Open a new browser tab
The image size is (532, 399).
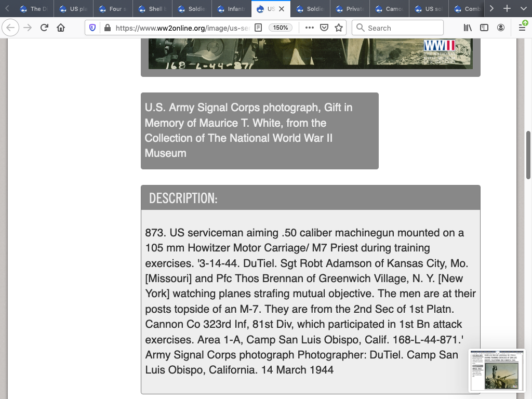coord(507,9)
